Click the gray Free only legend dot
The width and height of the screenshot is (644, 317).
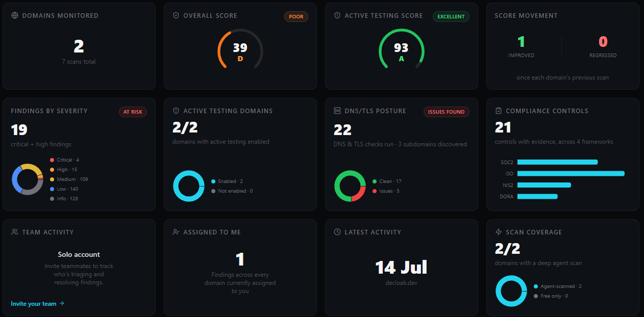(x=536, y=296)
